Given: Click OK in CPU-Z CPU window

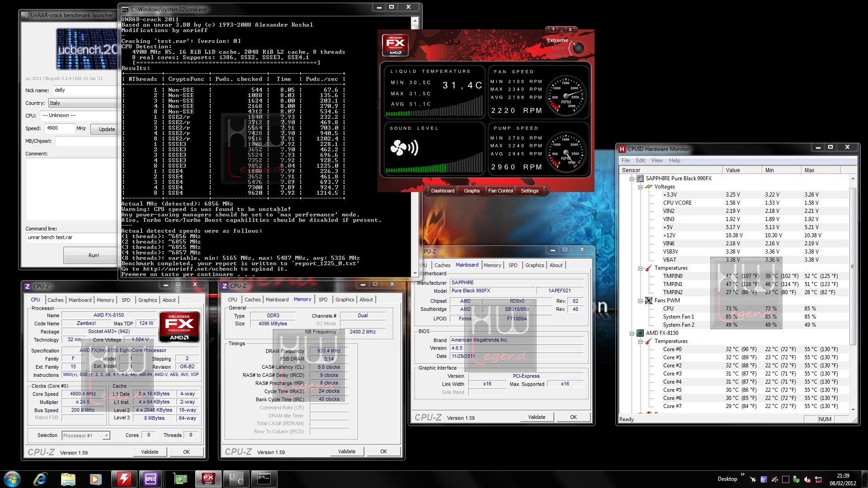Looking at the screenshot, I should pos(186,452).
